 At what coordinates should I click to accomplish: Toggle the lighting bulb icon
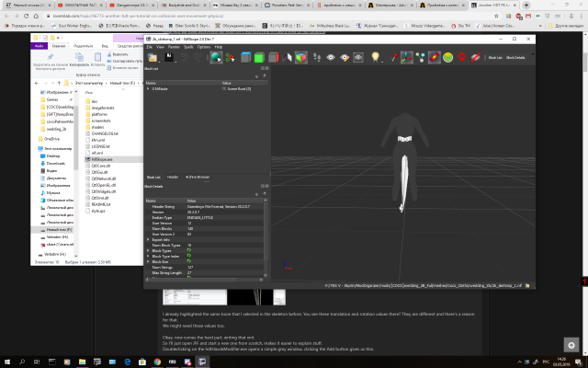tap(377, 57)
